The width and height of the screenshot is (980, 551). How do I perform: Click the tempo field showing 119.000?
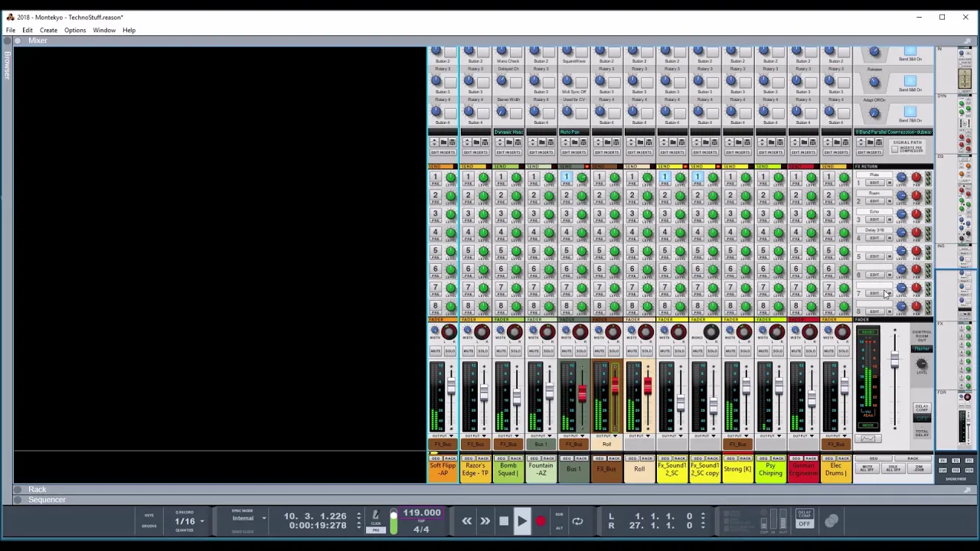pos(421,514)
